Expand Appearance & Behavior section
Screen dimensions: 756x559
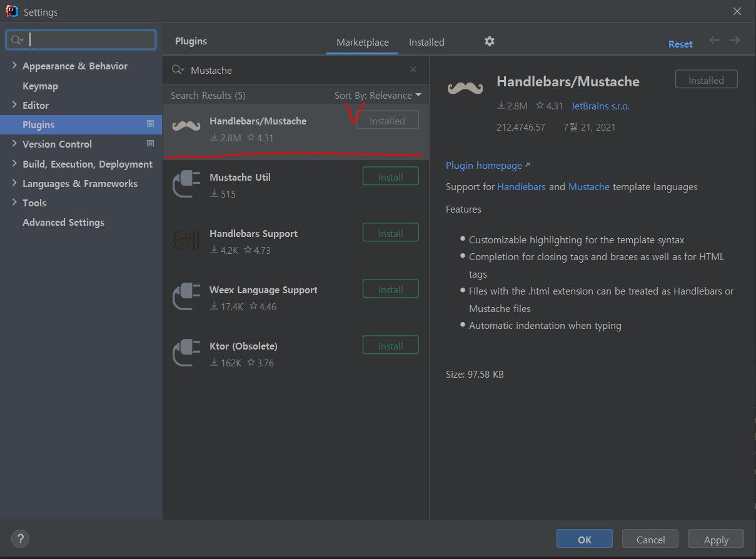pyautogui.click(x=15, y=66)
